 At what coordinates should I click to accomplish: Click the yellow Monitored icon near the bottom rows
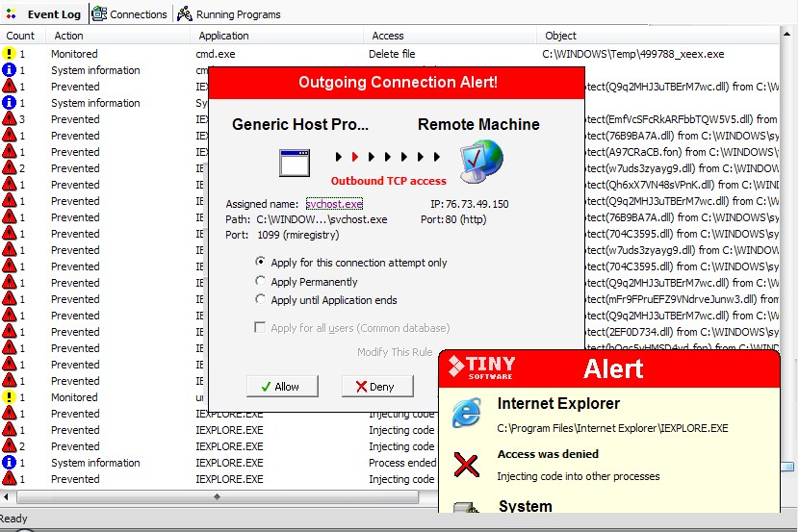(10, 396)
